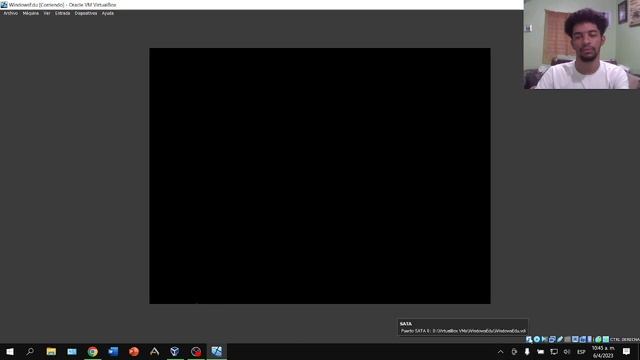Open the Entrada menu
Viewport: 640px width, 360px height.
[62, 13]
